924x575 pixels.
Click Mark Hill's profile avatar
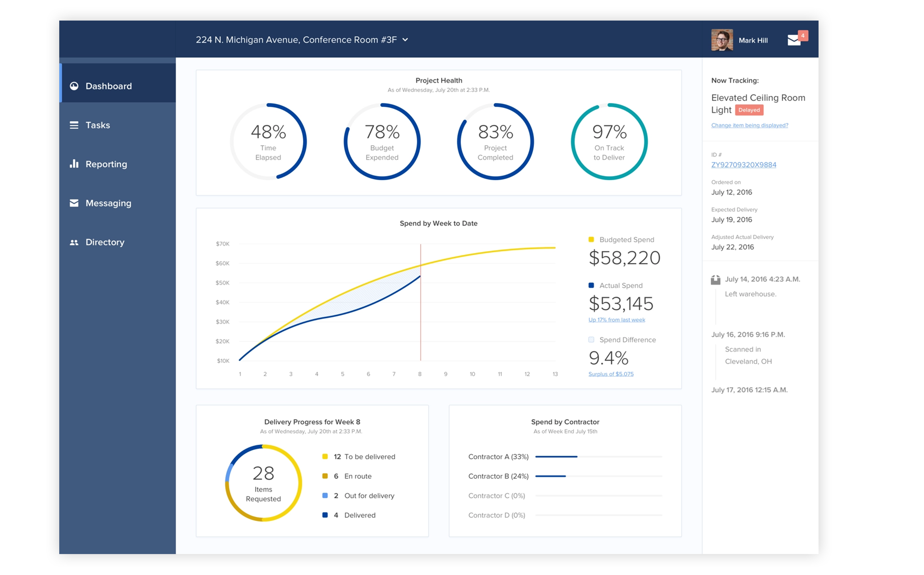722,40
